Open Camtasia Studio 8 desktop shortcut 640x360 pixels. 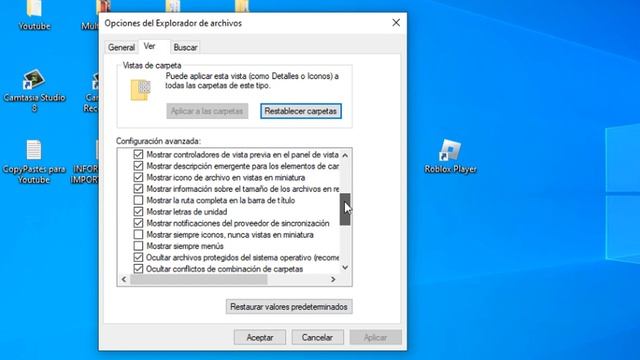[x=34, y=90]
